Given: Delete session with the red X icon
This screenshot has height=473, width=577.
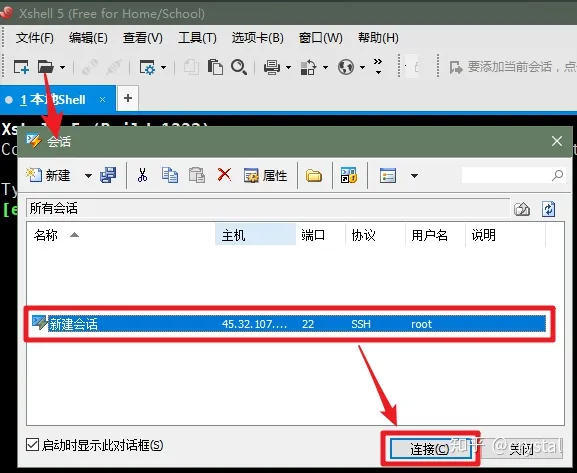Looking at the screenshot, I should pyautogui.click(x=224, y=175).
